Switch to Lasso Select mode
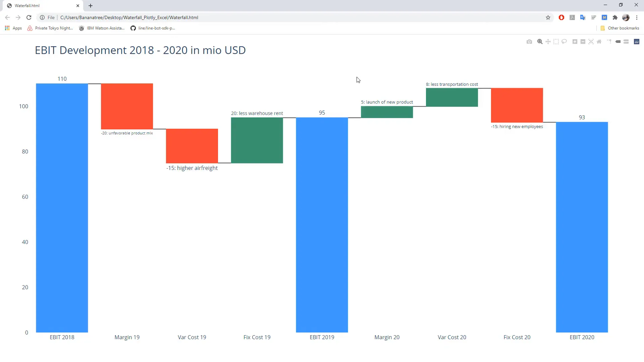Viewport: 644px width, 362px height. [x=564, y=42]
